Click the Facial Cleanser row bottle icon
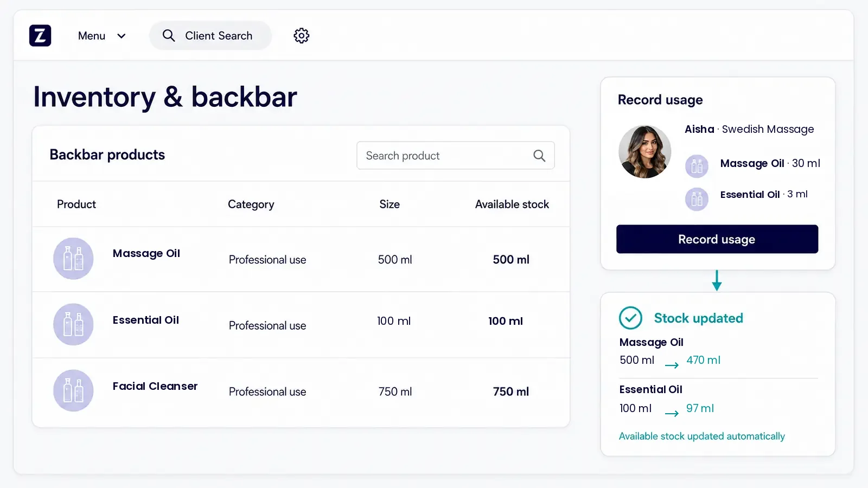868x488 pixels. (73, 390)
